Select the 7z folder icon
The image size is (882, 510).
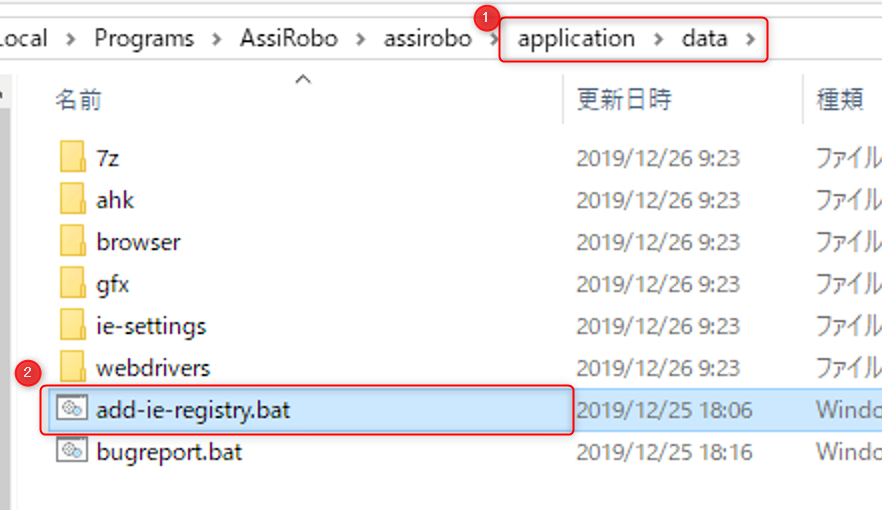[73, 156]
